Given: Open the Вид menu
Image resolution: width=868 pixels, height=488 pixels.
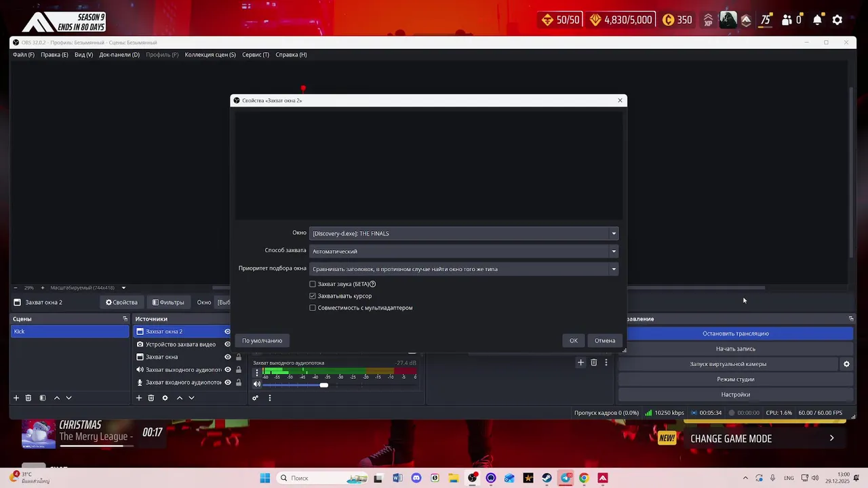Looking at the screenshot, I should tap(83, 54).
